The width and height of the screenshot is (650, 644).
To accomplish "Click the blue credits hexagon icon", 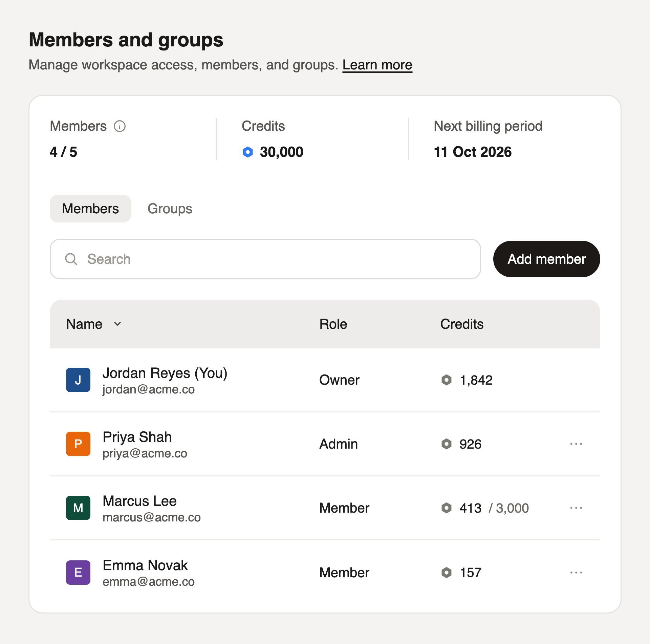I will (x=248, y=152).
